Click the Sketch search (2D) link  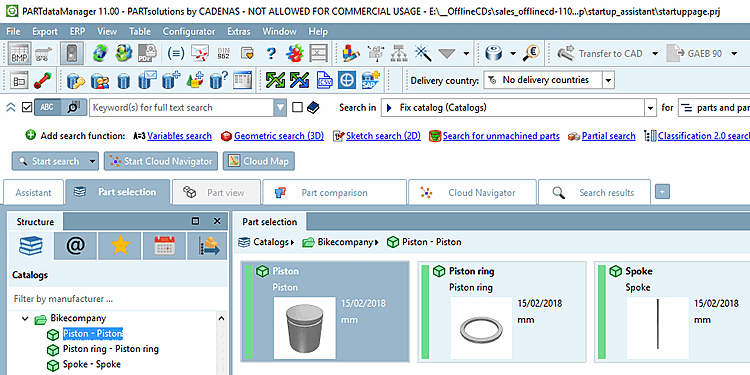(x=383, y=136)
